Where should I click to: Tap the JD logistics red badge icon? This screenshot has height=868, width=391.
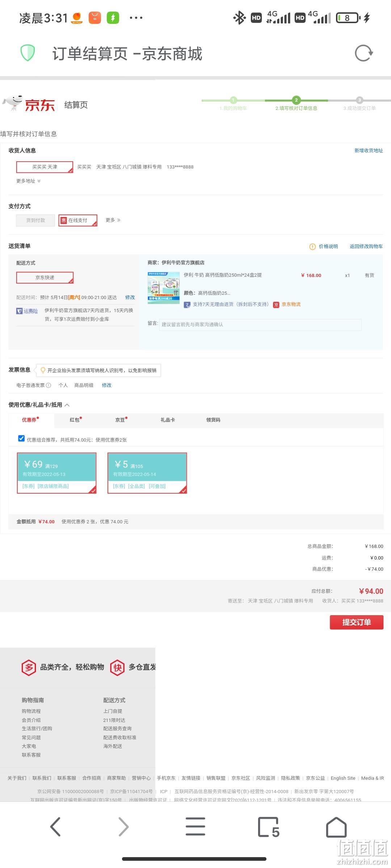point(276,305)
